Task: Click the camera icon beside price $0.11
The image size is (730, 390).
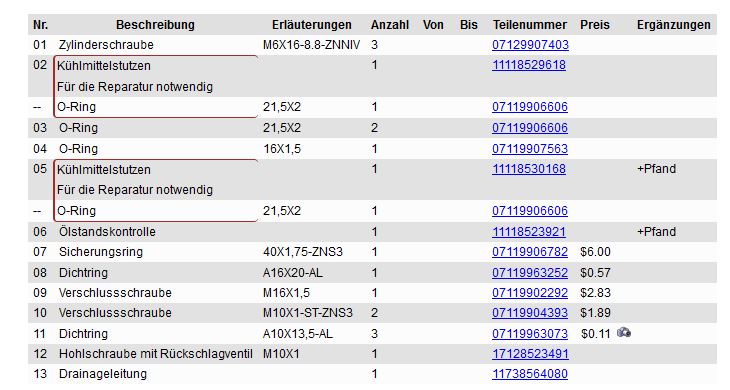Action: click(x=624, y=332)
